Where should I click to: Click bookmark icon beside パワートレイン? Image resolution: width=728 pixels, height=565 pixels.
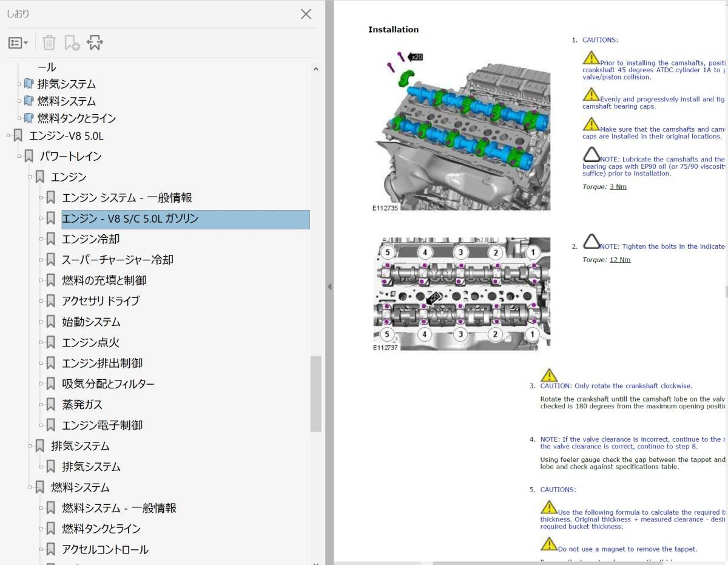[29, 156]
